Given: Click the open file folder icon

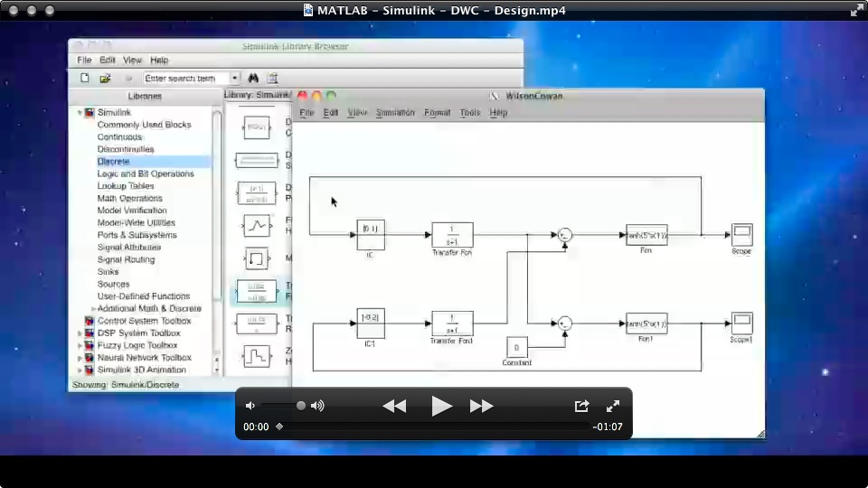Looking at the screenshot, I should click(x=105, y=79).
